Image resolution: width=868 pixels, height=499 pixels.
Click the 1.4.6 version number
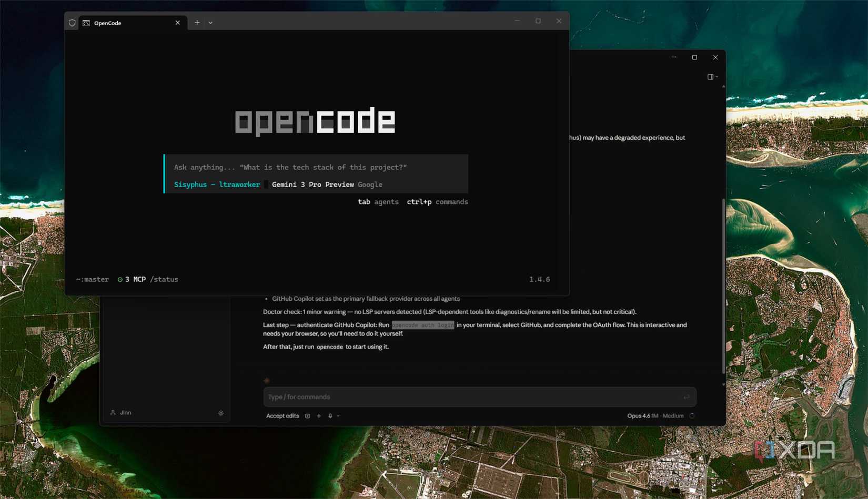coord(540,279)
